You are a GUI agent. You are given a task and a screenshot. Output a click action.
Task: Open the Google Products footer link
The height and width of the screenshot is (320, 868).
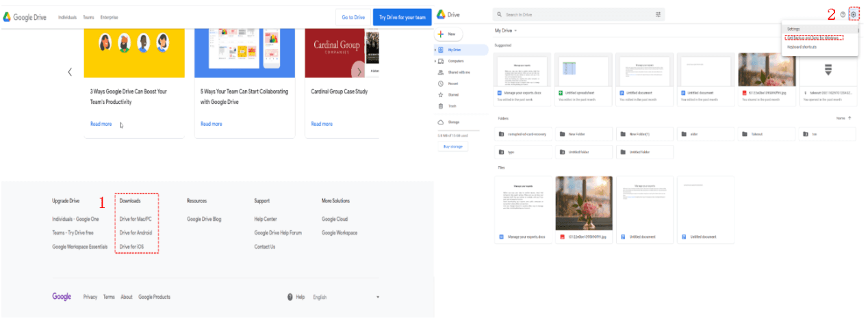(x=154, y=297)
